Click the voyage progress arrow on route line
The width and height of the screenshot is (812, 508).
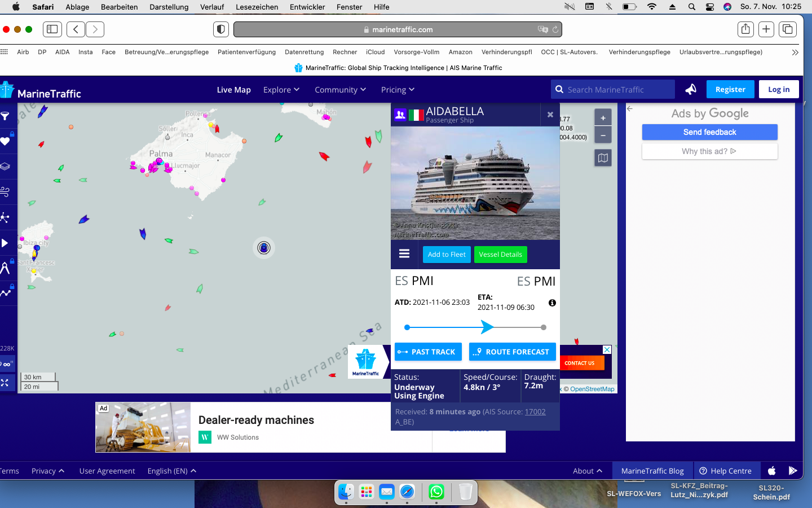pyautogui.click(x=487, y=327)
